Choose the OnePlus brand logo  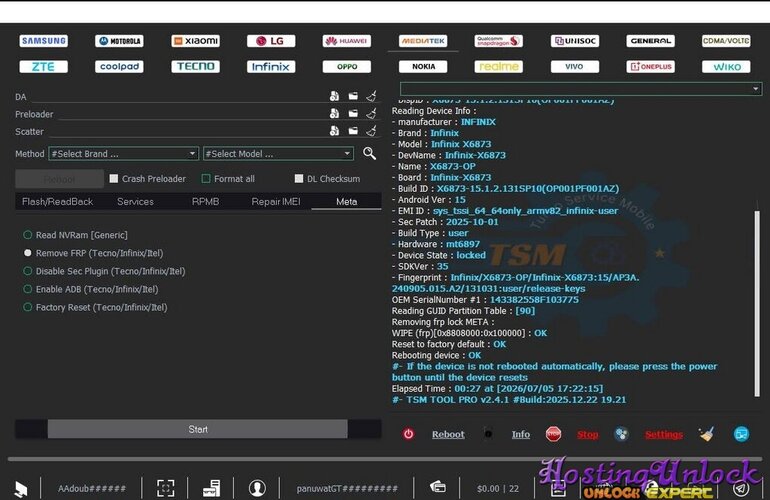click(x=650, y=66)
